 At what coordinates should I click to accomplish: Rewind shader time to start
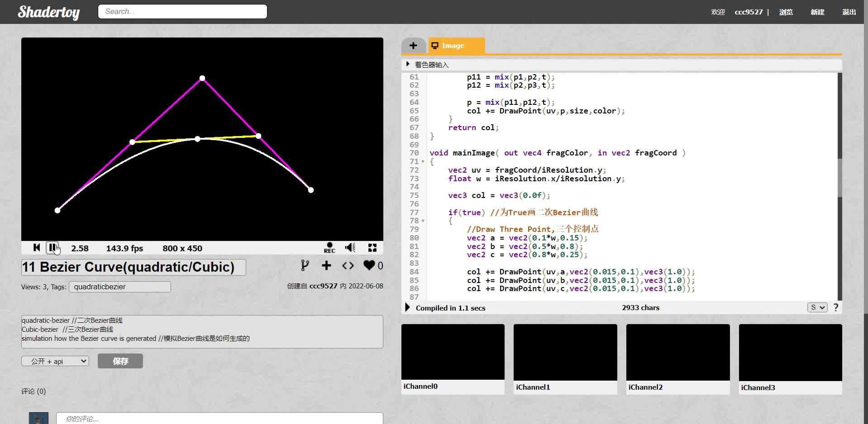click(37, 248)
